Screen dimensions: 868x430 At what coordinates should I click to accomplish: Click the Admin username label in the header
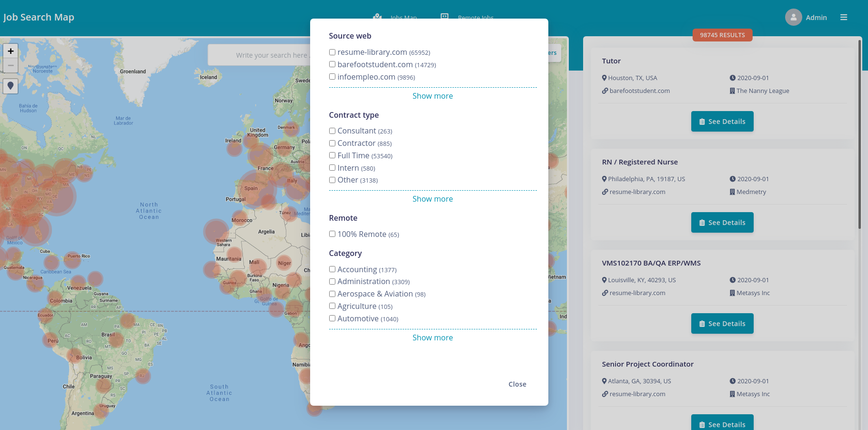pyautogui.click(x=816, y=18)
